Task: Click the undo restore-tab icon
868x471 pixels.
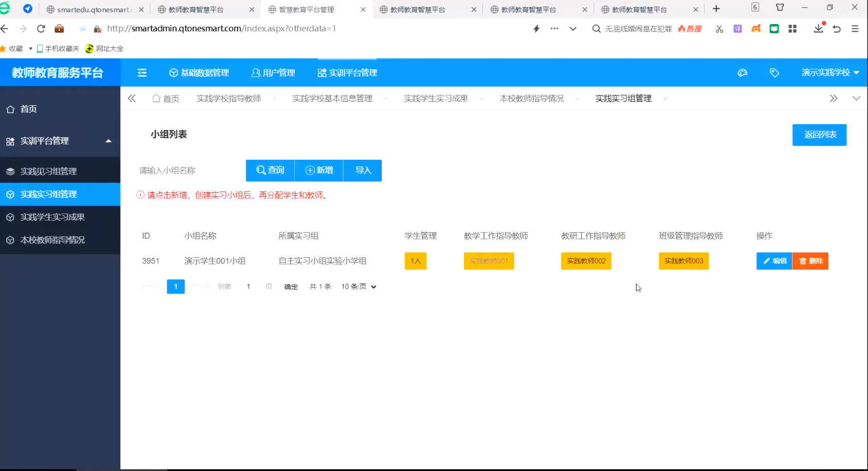Action: coord(837,29)
